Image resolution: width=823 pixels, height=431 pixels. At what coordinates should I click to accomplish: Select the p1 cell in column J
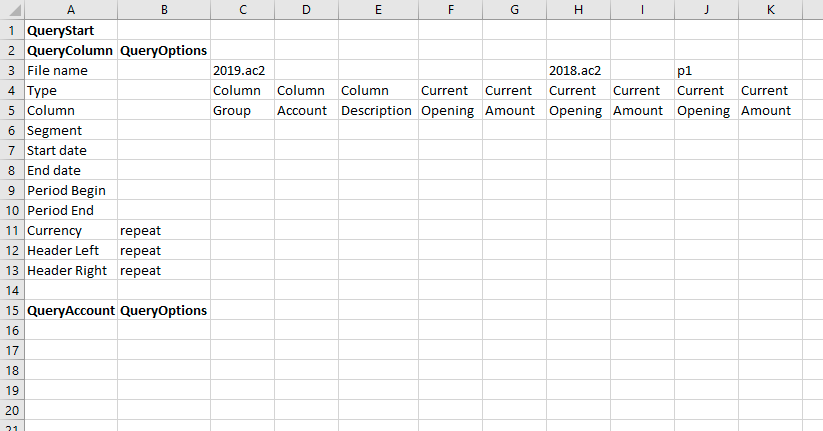[x=706, y=71]
